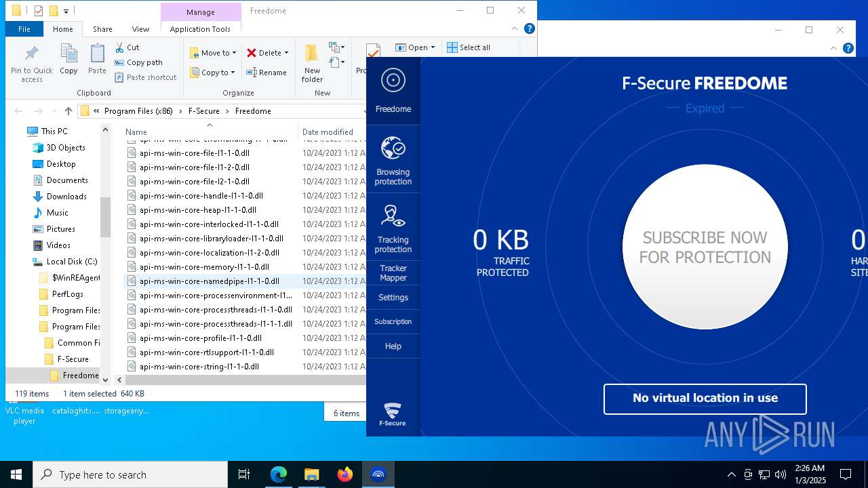868x488 pixels.
Task: Select file api-ms-win-core-profile-l1-1-0.dll
Action: tap(200, 338)
